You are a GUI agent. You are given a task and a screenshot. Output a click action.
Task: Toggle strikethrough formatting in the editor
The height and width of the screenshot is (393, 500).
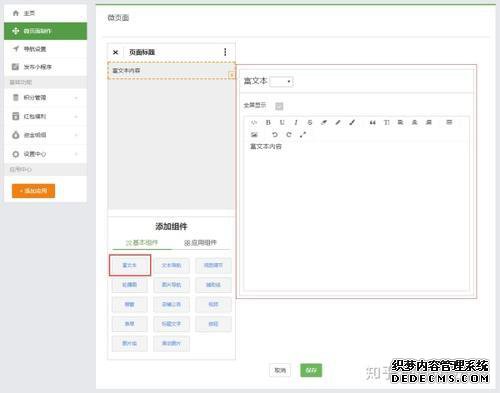tap(310, 122)
